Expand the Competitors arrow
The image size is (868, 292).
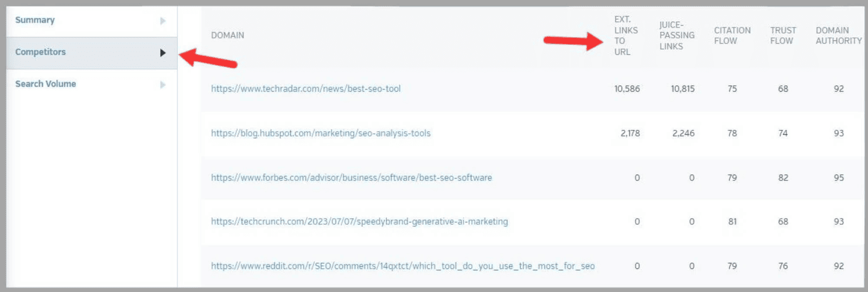[163, 53]
